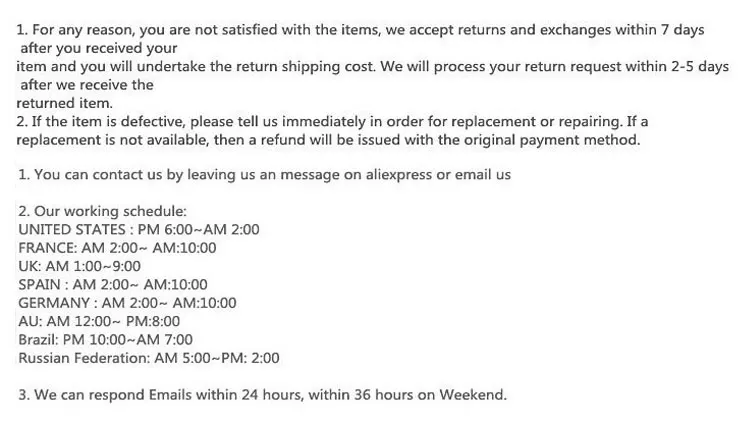The width and height of the screenshot is (750, 422).
Task: Select the GERMANY working hours line
Action: [x=127, y=303]
